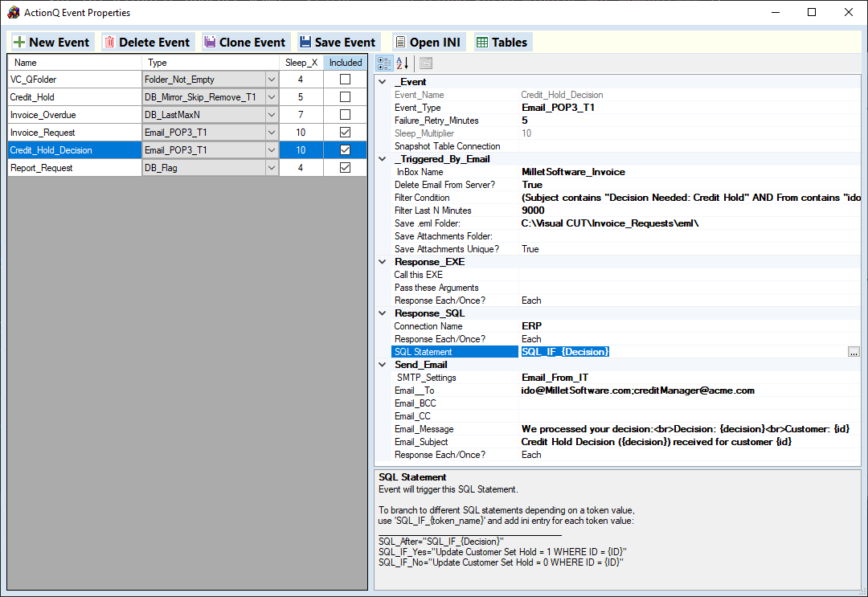
Task: Click the Open INI document icon
Action: [400, 42]
